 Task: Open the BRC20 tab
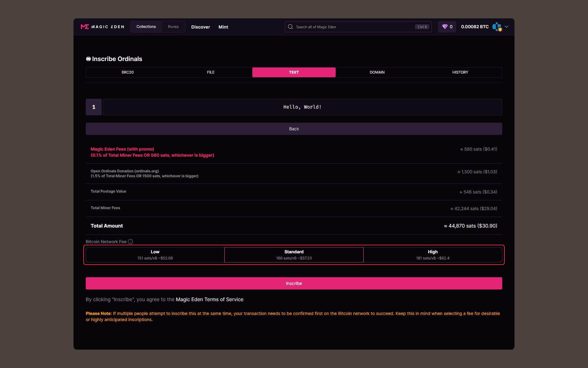click(x=127, y=72)
